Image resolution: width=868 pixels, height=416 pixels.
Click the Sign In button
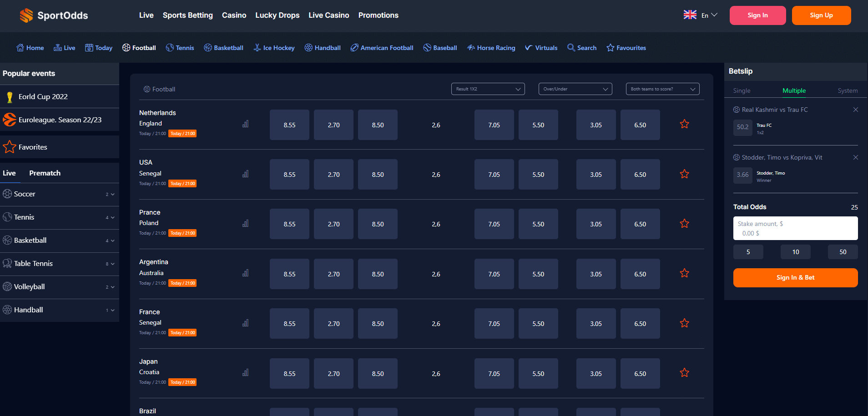(x=757, y=15)
